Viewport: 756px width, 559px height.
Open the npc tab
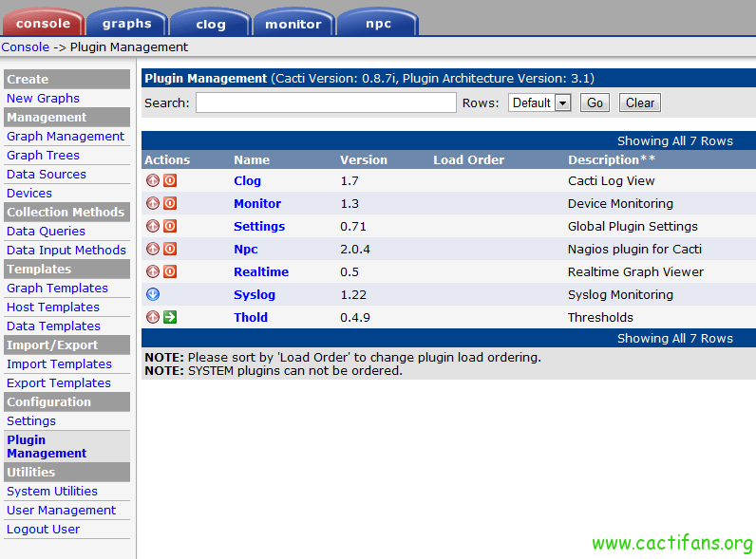[x=378, y=23]
